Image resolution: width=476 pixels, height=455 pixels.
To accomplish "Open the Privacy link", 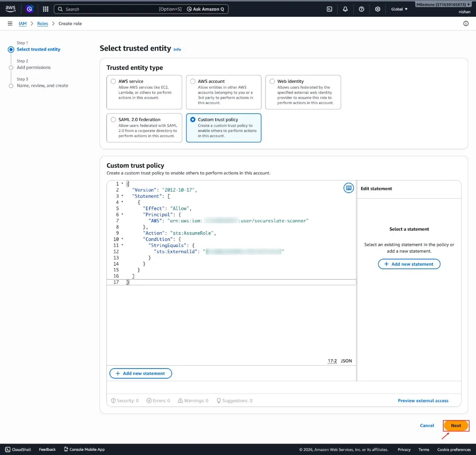I will coord(404,449).
